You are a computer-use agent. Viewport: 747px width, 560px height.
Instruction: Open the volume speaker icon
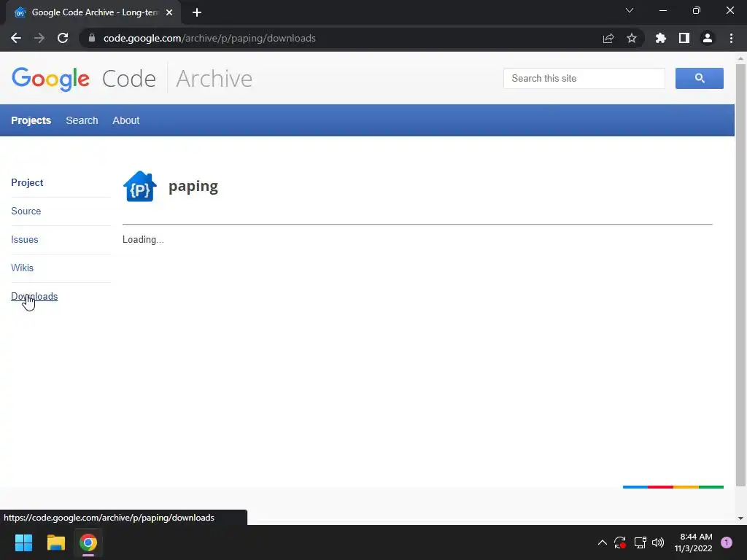click(658, 542)
